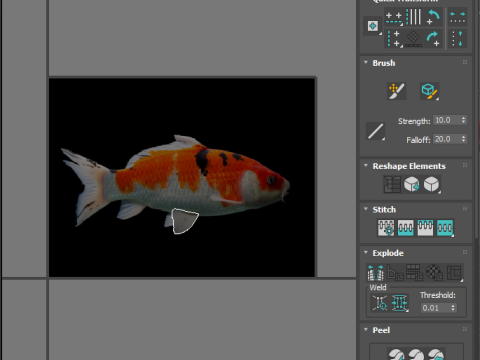480x360 pixels.
Task: Click the "Threshold:" label
Action: click(x=438, y=295)
